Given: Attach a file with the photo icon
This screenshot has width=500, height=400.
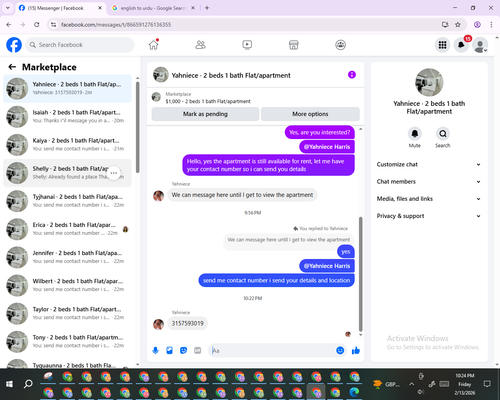Looking at the screenshot, I should pyautogui.click(x=169, y=350).
